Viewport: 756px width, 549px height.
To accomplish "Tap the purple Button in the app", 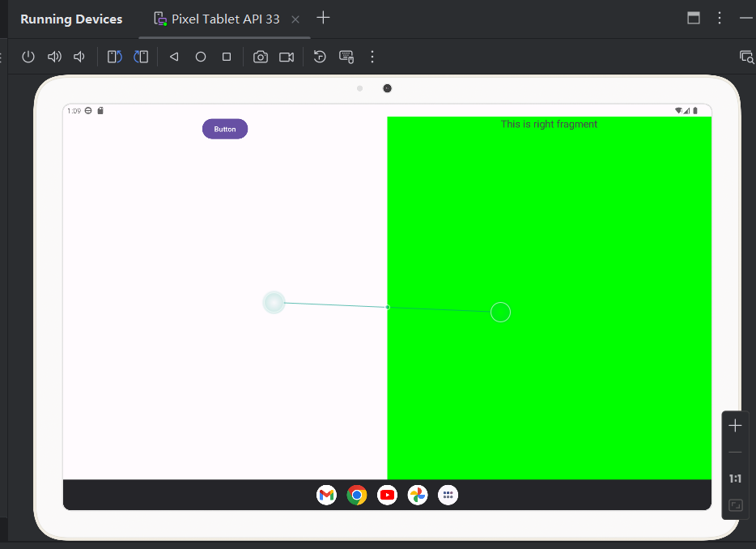I will [225, 130].
